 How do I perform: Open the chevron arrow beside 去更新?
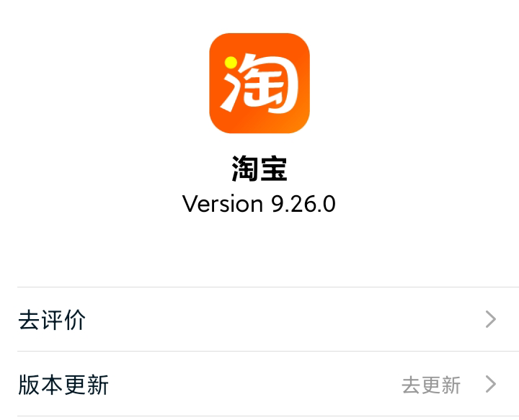coord(491,384)
